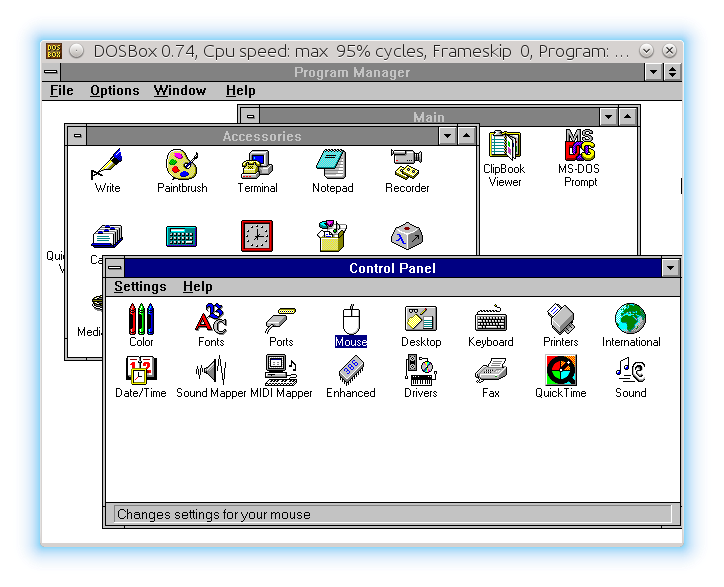Image resolution: width=724 pixels, height=587 pixels.
Task: Select the Mouse icon in Control Panel
Action: [351, 325]
